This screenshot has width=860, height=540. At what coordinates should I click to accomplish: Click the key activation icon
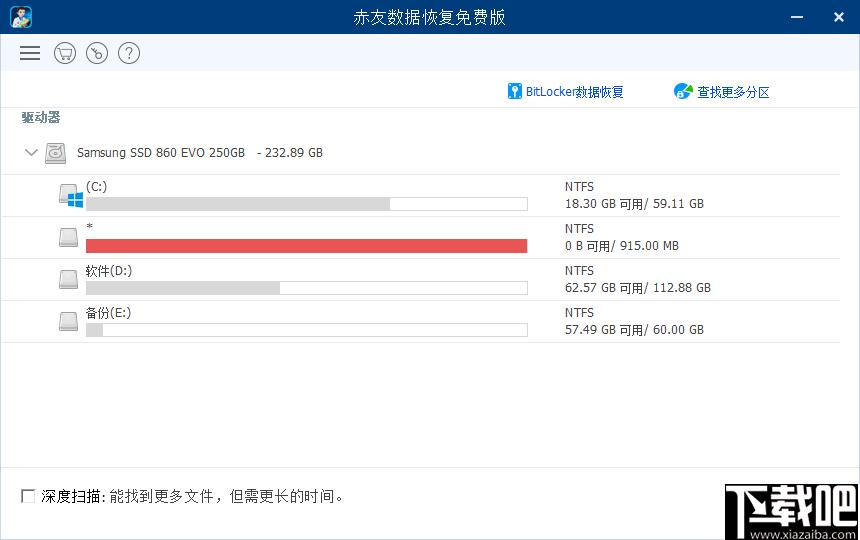click(97, 53)
